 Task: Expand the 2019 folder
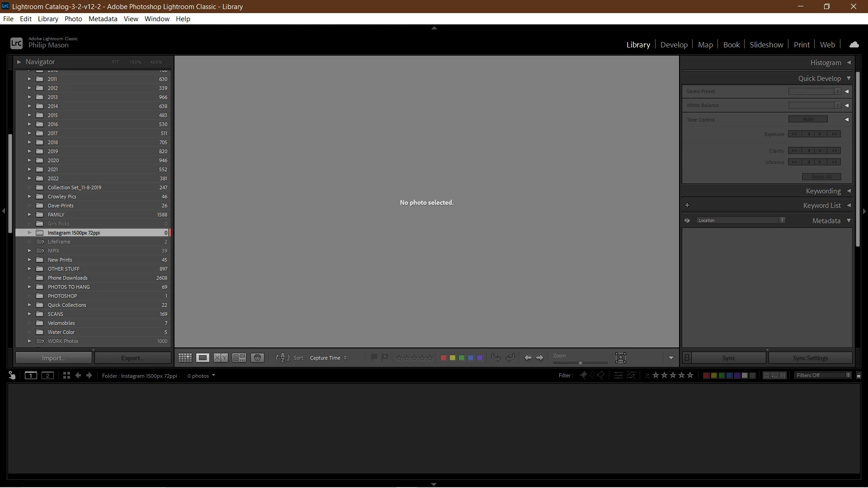pyautogui.click(x=29, y=151)
